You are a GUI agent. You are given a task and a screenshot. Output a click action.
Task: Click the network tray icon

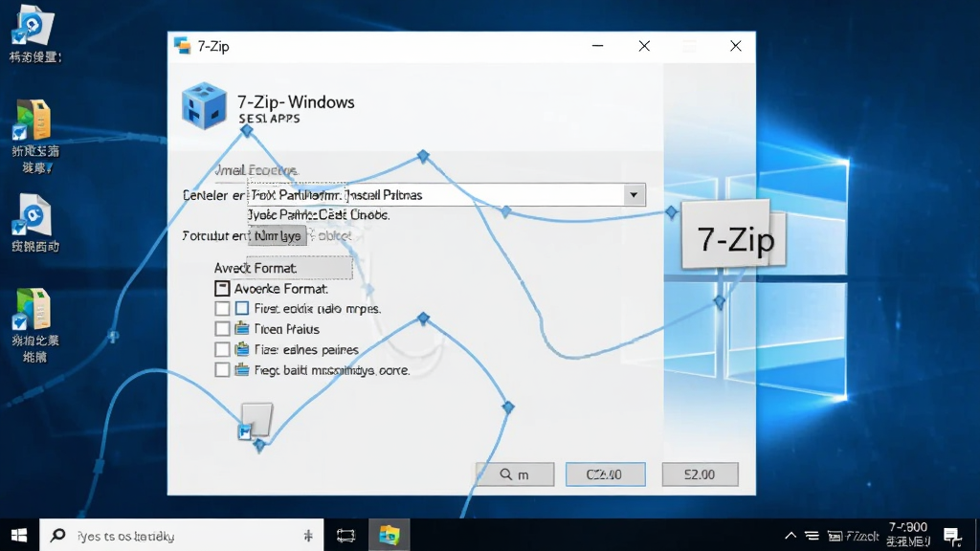click(812, 536)
